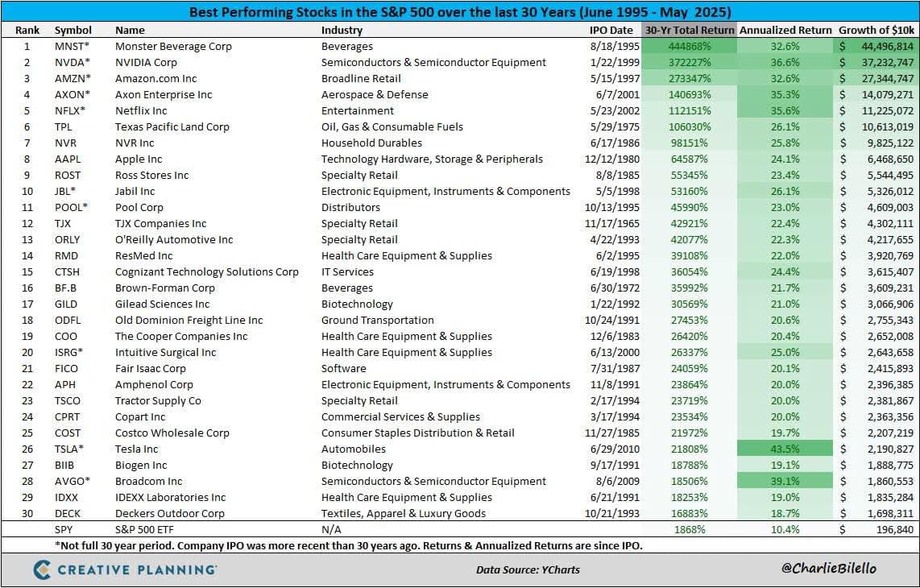
Task: Click Texas Pacific Land Corp
Action: click(x=172, y=126)
